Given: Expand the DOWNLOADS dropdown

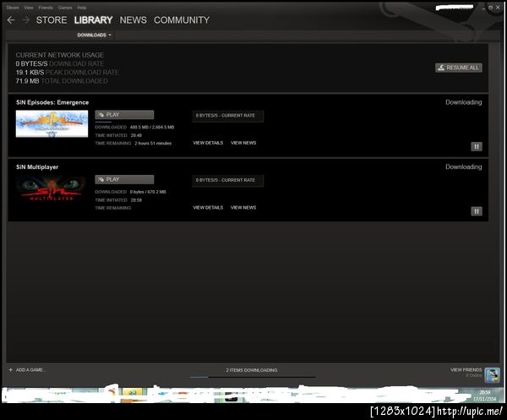Looking at the screenshot, I should [94, 35].
